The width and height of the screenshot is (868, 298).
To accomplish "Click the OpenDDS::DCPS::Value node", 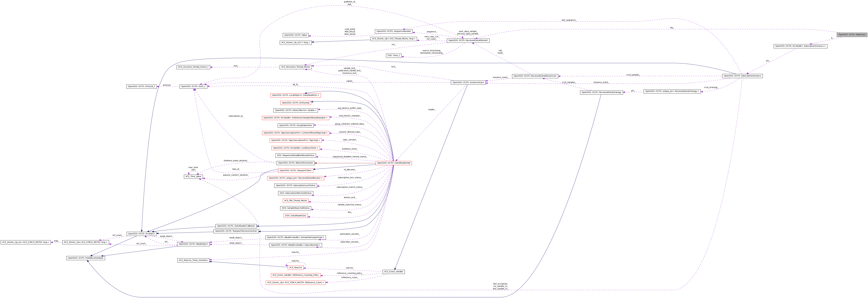I will pos(295,35).
